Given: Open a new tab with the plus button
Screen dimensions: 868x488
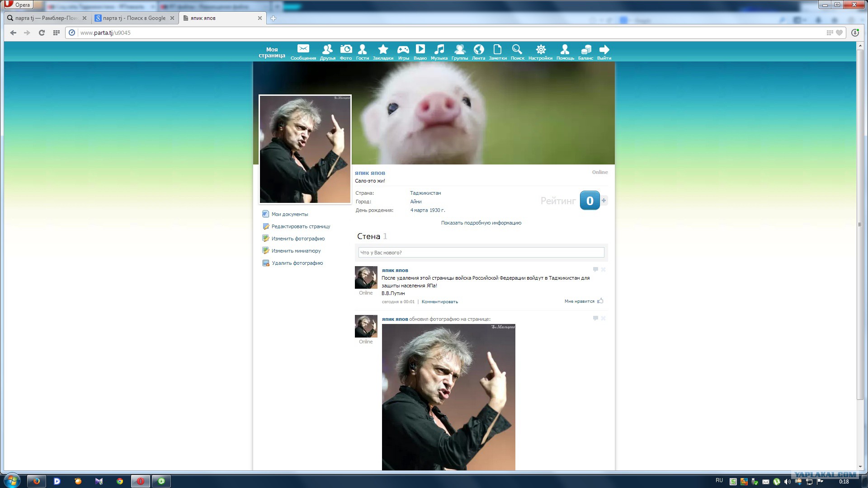Looking at the screenshot, I should [273, 18].
